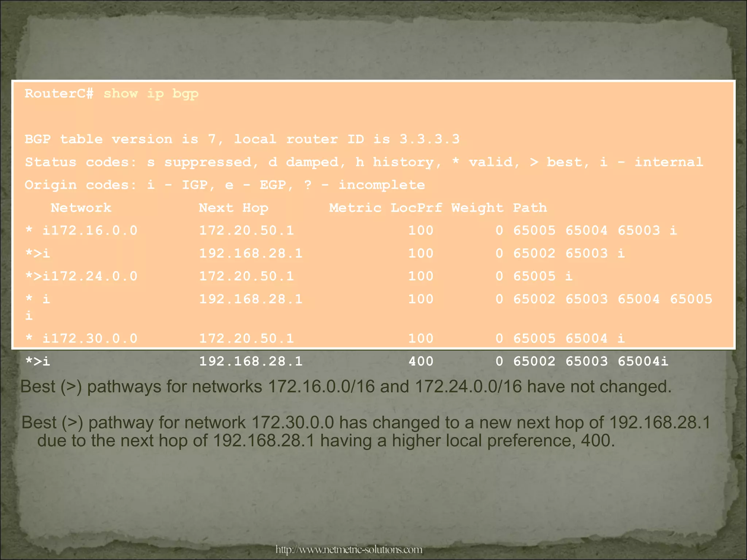Select the 'RouterC#' prompt text

(59, 94)
